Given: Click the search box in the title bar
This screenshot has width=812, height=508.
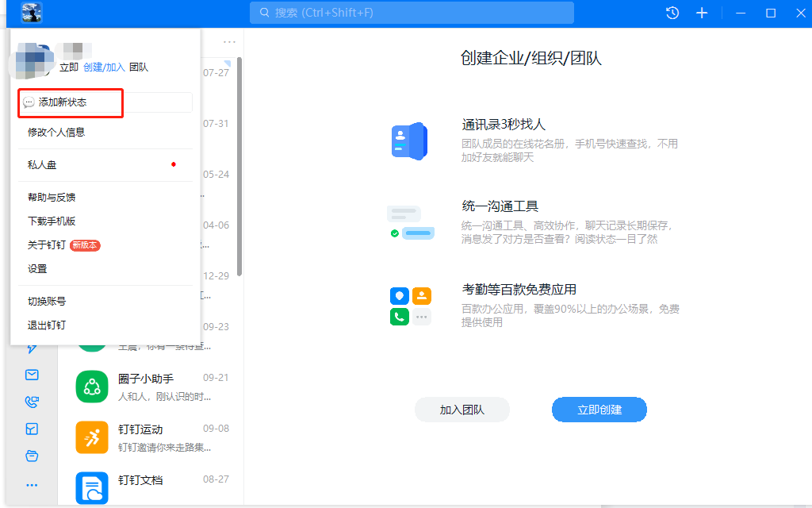Looking at the screenshot, I should point(412,13).
